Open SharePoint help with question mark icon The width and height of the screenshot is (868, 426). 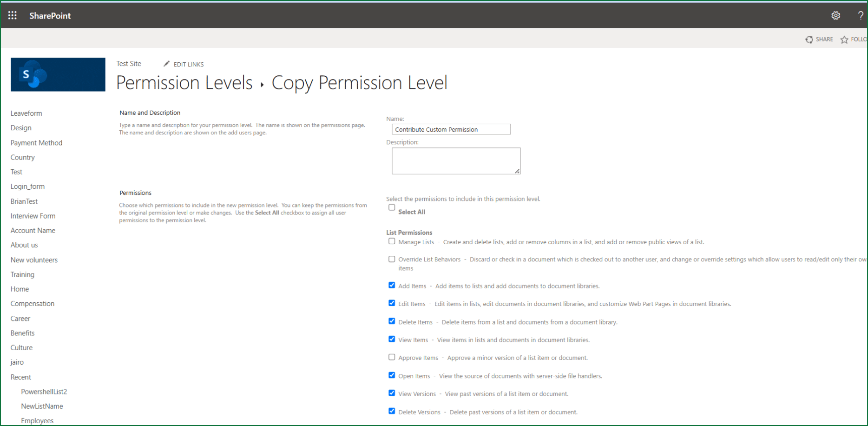point(861,15)
